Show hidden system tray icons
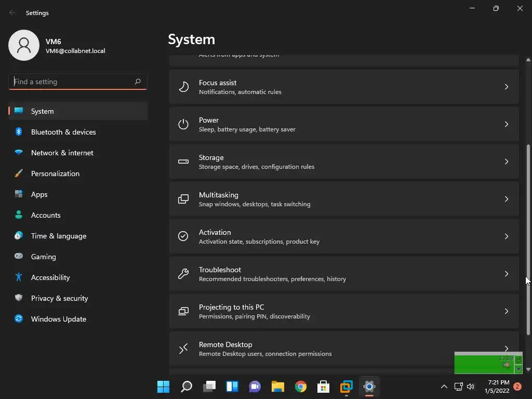This screenshot has width=532, height=399. point(444,387)
